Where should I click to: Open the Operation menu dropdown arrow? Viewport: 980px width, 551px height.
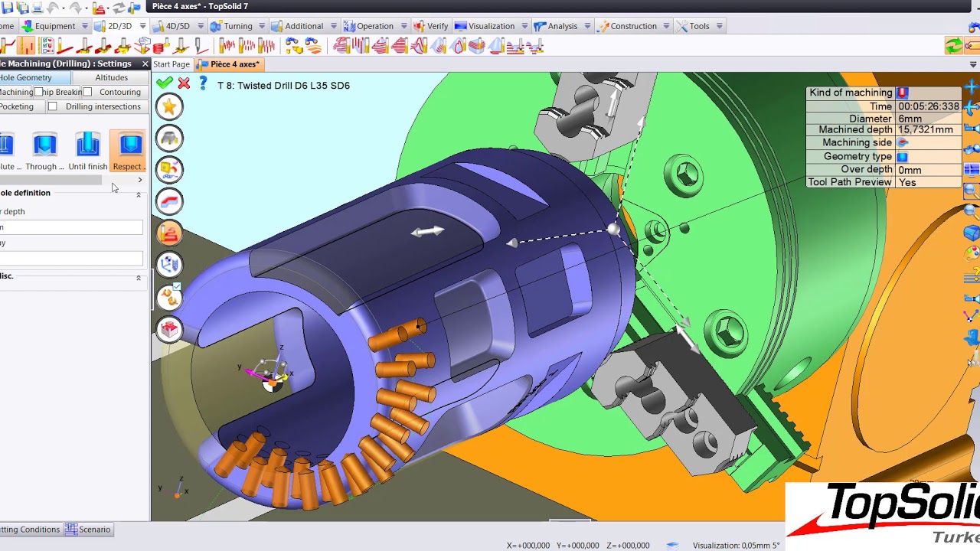pyautogui.click(x=403, y=26)
